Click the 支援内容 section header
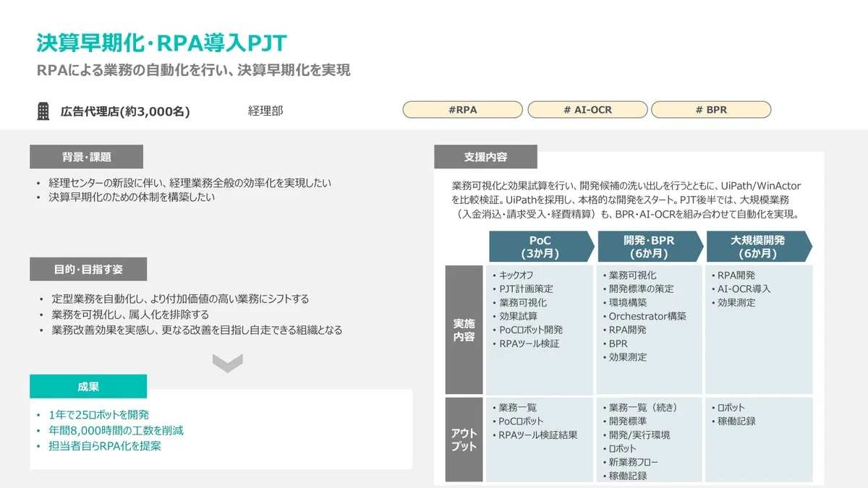The width and height of the screenshot is (868, 488). [485, 157]
